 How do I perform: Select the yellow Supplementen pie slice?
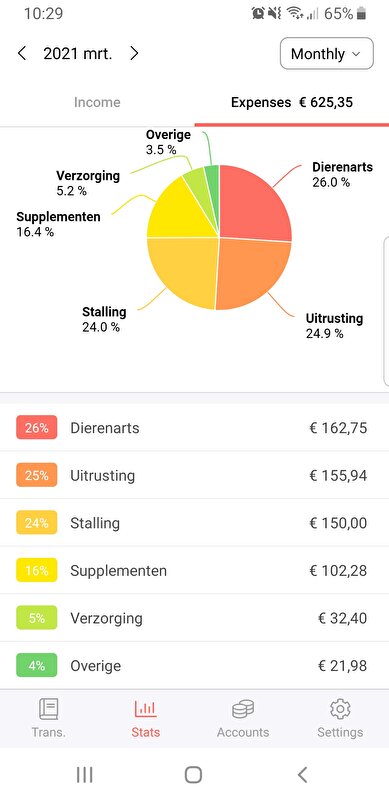[179, 214]
